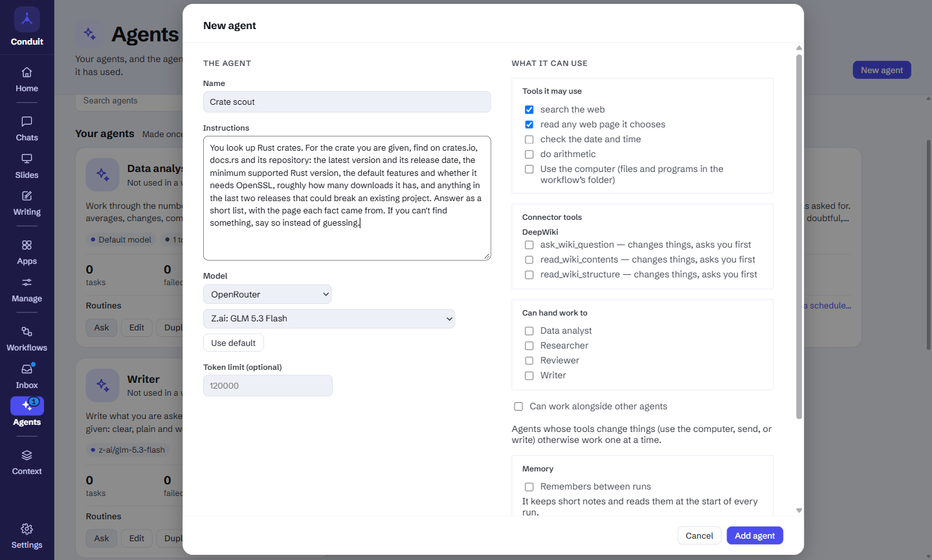Check read_wiki_structure connector tool
This screenshot has width=932, height=560.
point(529,275)
